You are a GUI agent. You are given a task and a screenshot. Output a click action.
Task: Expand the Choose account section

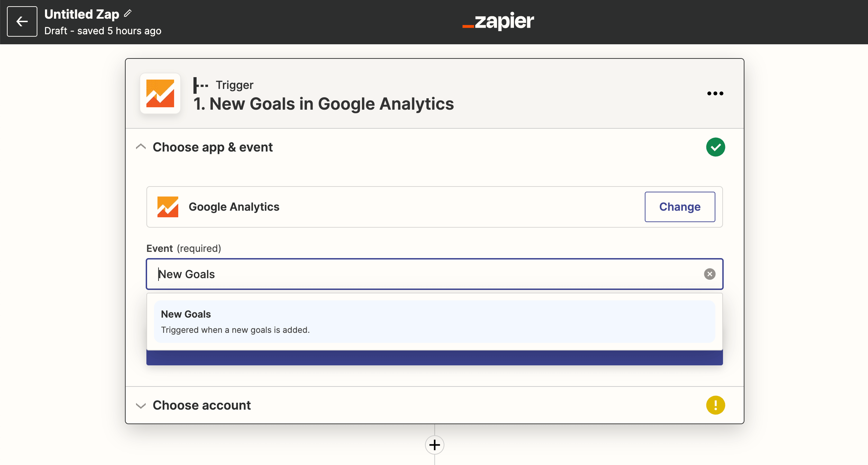[141, 405]
